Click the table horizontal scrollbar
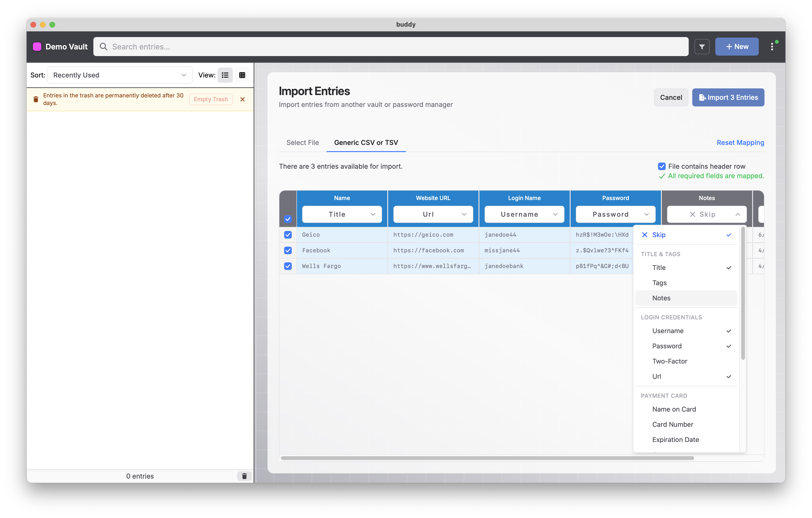Image resolution: width=812 pixels, height=518 pixels. (x=487, y=458)
